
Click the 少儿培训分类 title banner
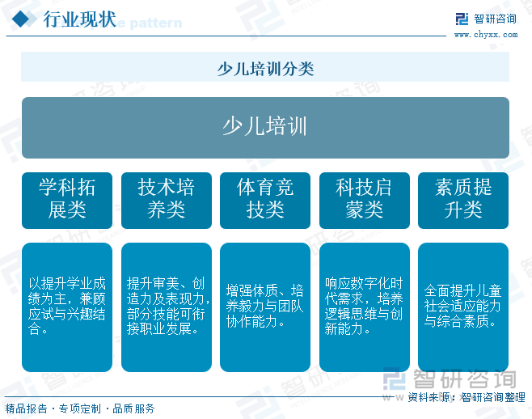(x=265, y=67)
